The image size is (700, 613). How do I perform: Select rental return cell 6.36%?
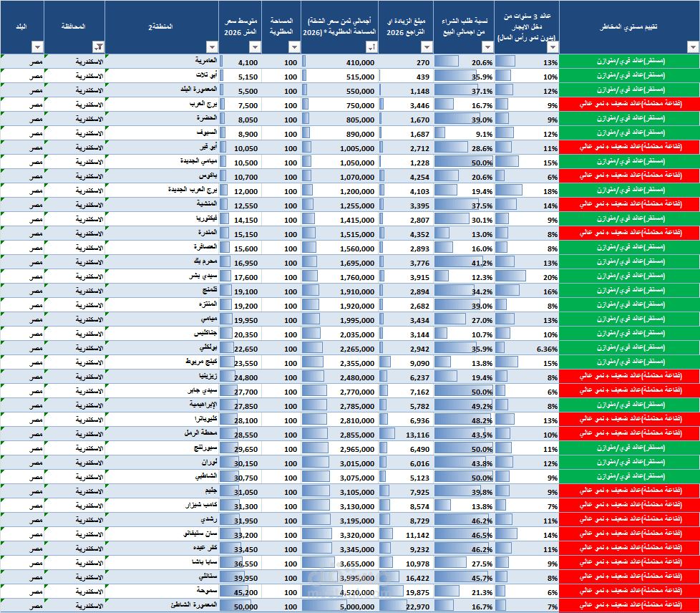point(527,348)
